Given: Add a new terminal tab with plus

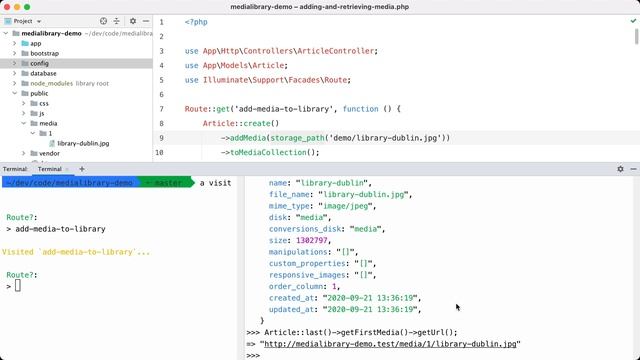Looking at the screenshot, I should [82, 169].
